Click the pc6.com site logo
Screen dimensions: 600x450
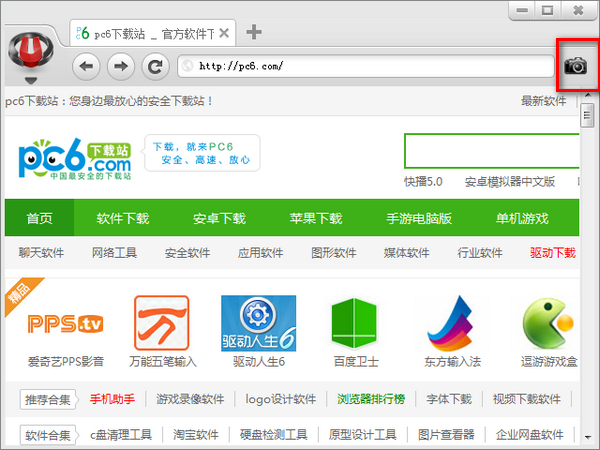pyautogui.click(x=75, y=159)
